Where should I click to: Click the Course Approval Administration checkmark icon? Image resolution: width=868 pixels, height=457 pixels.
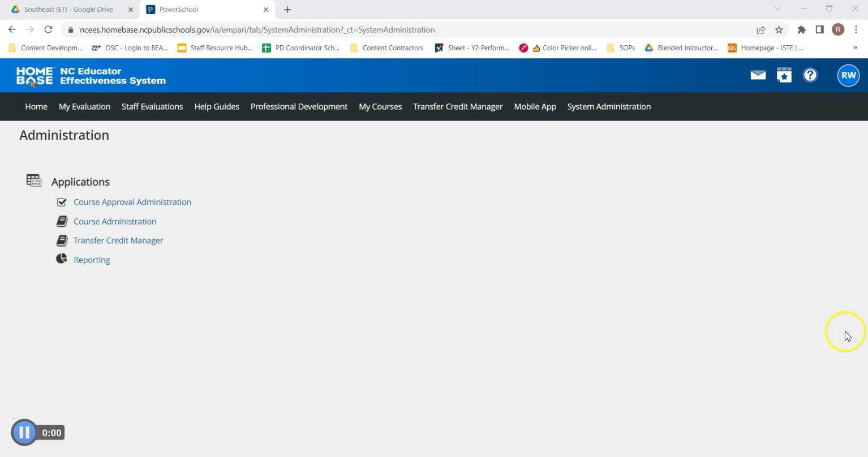(62, 202)
